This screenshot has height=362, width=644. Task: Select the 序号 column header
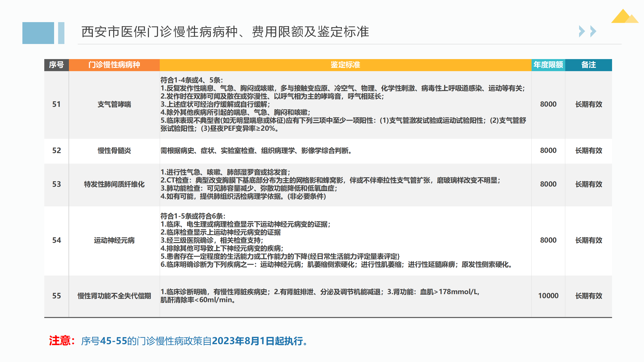[56, 65]
